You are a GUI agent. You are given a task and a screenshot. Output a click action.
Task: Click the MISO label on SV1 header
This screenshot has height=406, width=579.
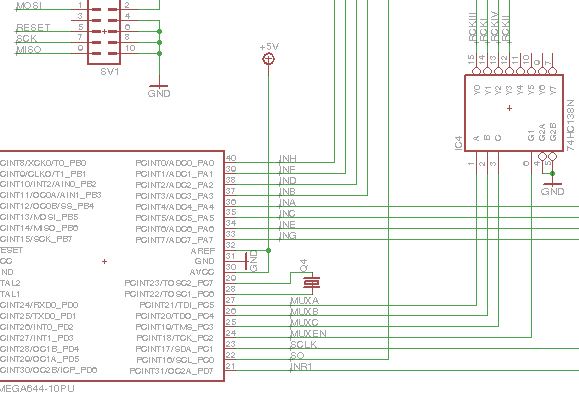[x=29, y=50]
